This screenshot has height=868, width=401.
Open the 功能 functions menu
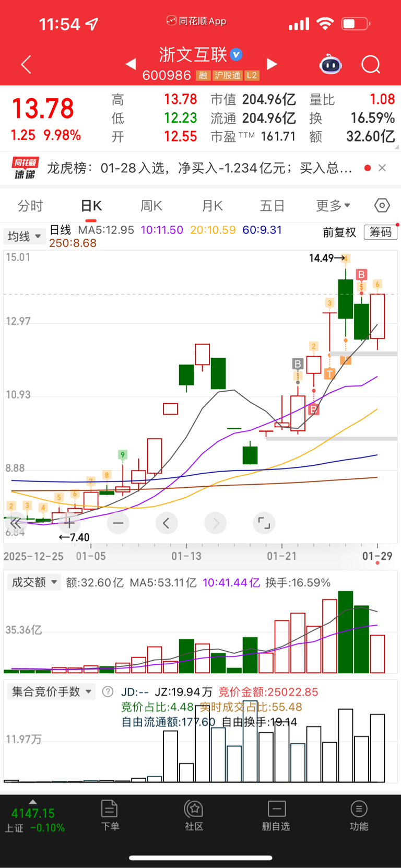(x=359, y=815)
